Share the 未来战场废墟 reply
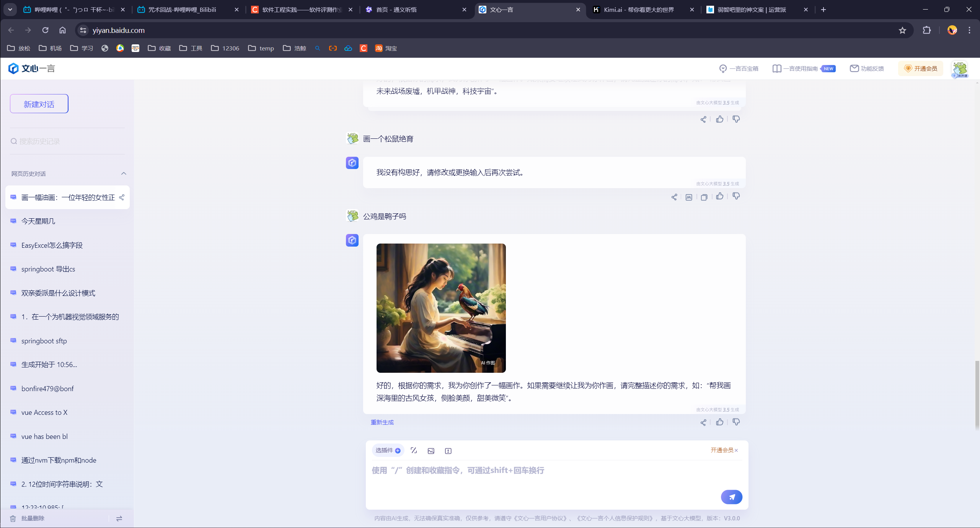980x528 pixels. coord(703,119)
